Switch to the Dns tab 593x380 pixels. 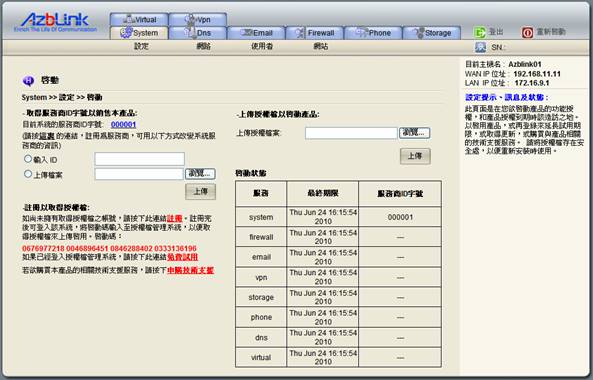click(x=198, y=33)
